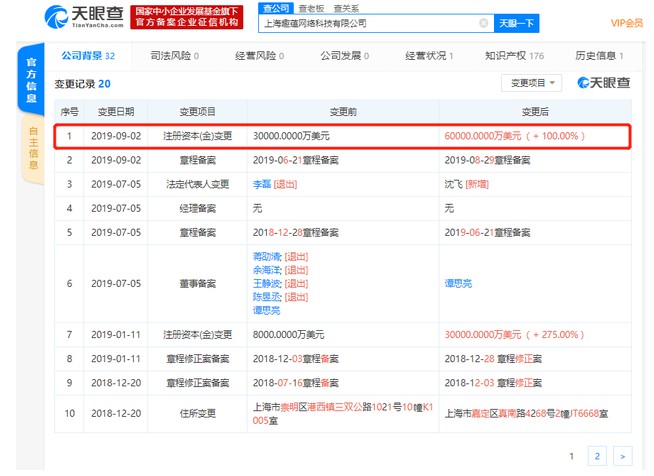Click the 2019-01-11 date in row 8
Screen dimensions: 654x476
[116, 358]
